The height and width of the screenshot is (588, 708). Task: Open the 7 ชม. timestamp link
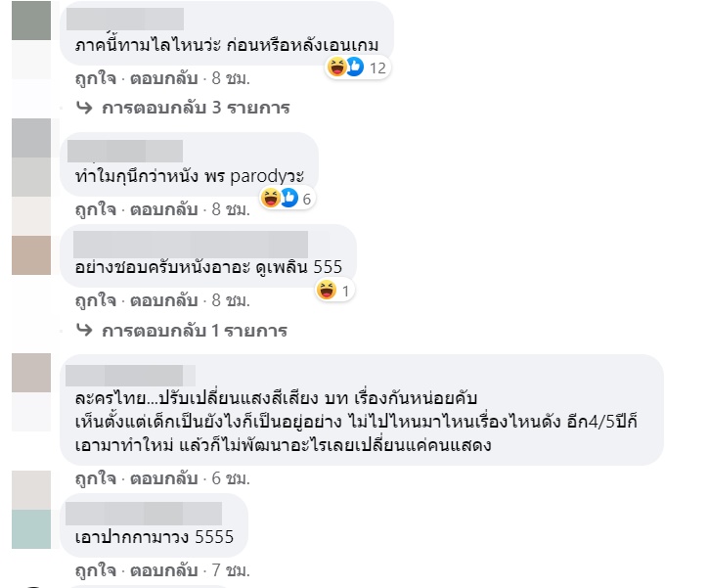231,570
